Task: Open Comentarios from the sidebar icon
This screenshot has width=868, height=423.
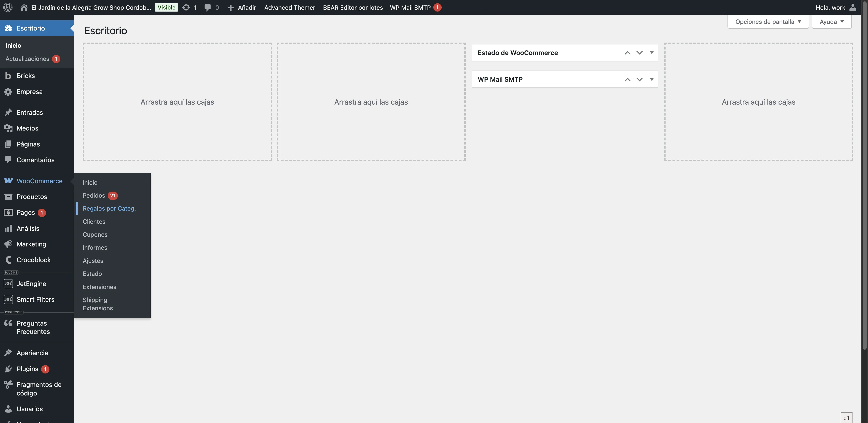Action: coord(8,160)
